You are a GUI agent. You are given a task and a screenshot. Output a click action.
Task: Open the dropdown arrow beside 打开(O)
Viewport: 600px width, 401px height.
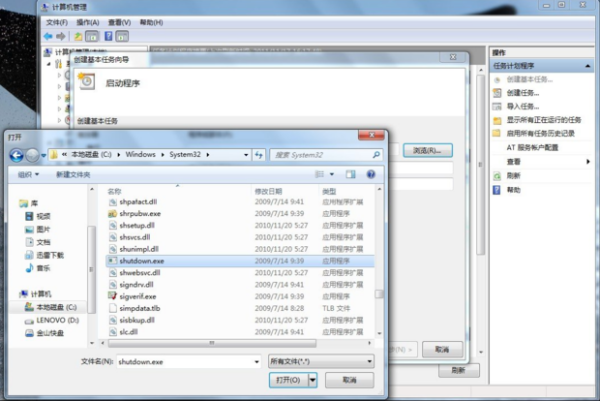point(313,380)
